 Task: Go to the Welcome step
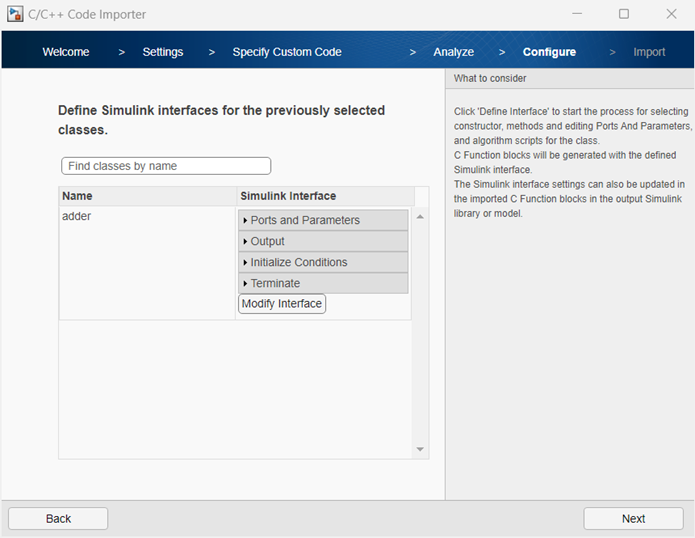click(66, 52)
